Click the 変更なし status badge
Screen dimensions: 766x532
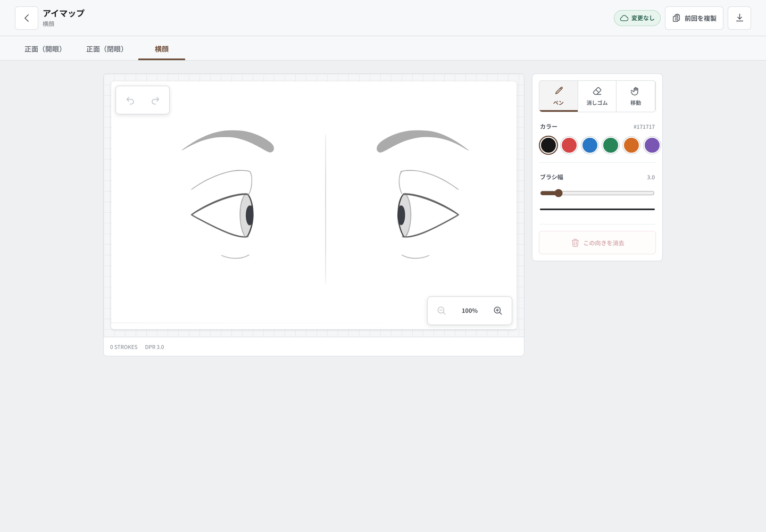[637, 18]
